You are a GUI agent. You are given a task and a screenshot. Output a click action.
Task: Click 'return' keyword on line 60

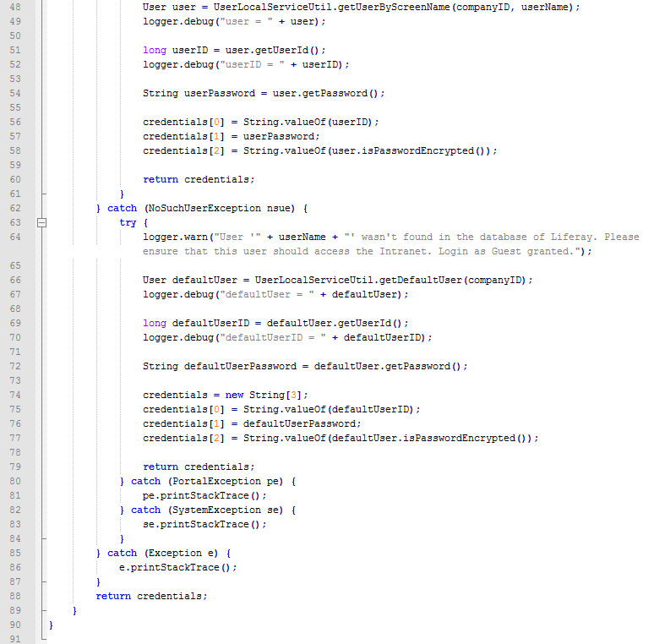[x=161, y=179]
